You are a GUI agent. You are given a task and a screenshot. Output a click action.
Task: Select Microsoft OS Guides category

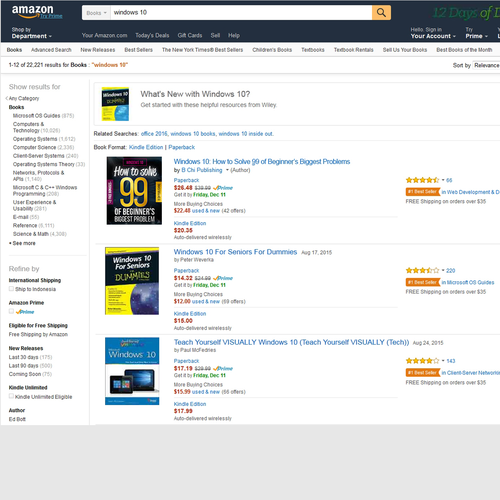coord(36,116)
